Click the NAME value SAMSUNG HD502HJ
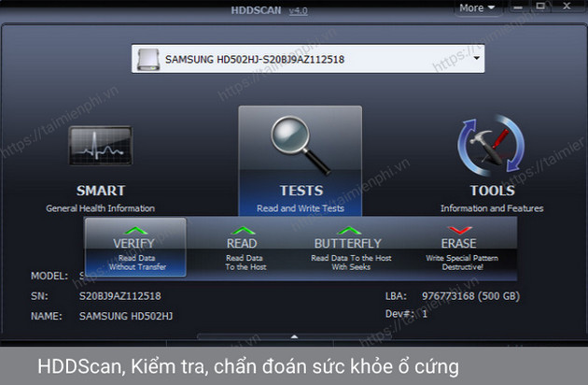Screen dimensions: 588x385 pos(126,316)
